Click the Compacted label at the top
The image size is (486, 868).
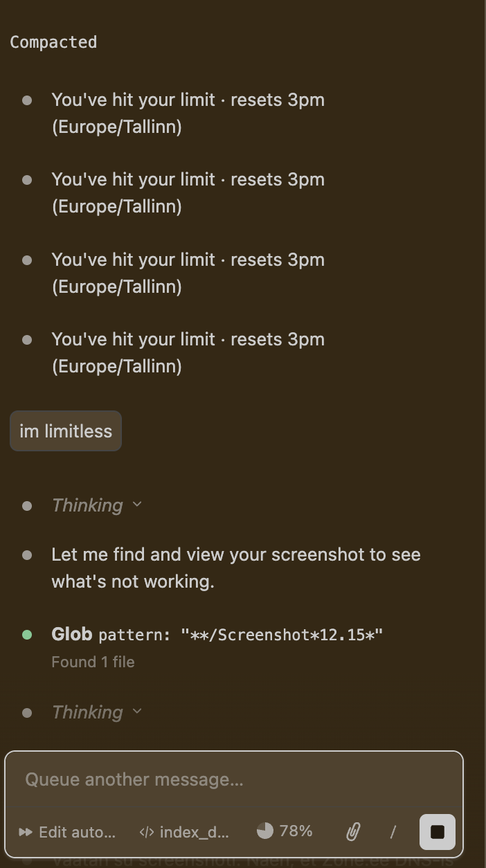point(53,42)
